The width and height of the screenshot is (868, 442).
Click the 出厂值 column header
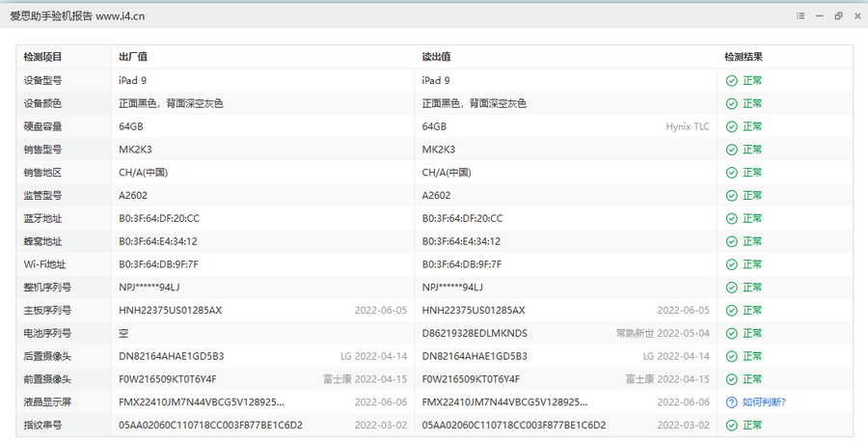pos(133,57)
